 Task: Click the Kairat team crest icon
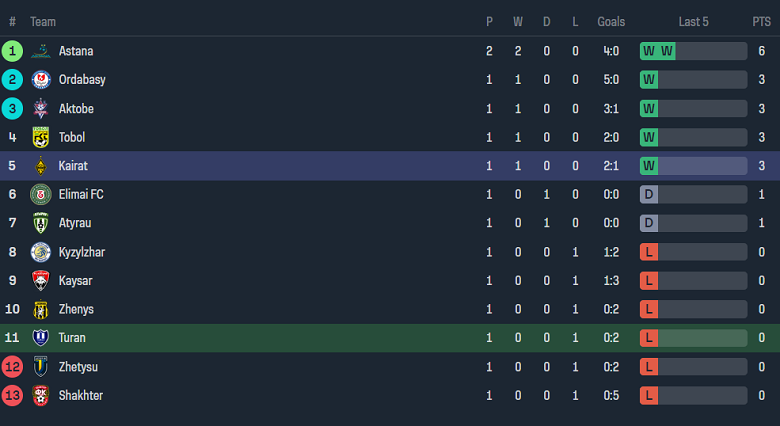(41, 166)
